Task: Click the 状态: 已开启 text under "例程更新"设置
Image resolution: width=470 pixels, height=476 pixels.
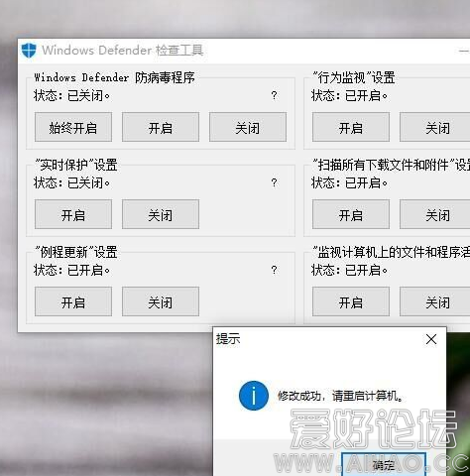Action: click(x=71, y=270)
